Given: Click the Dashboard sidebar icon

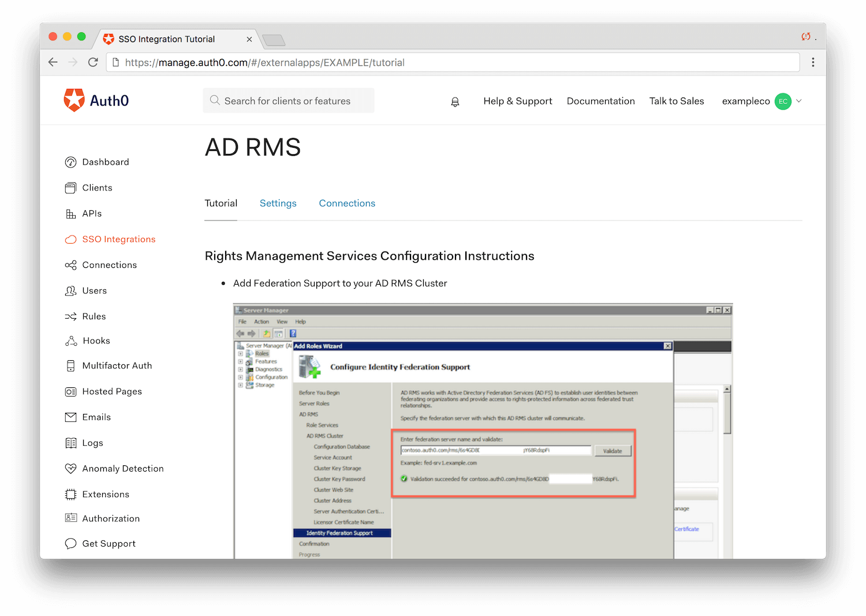Looking at the screenshot, I should click(x=70, y=162).
